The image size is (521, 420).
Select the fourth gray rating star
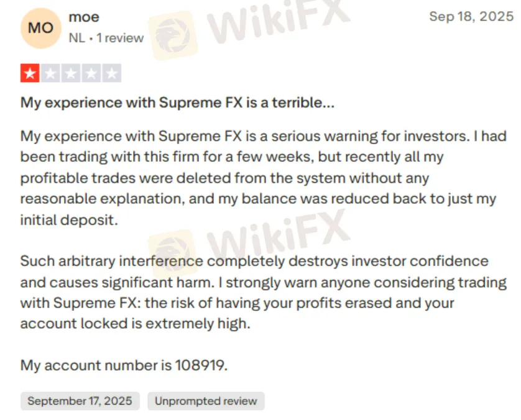pos(91,74)
